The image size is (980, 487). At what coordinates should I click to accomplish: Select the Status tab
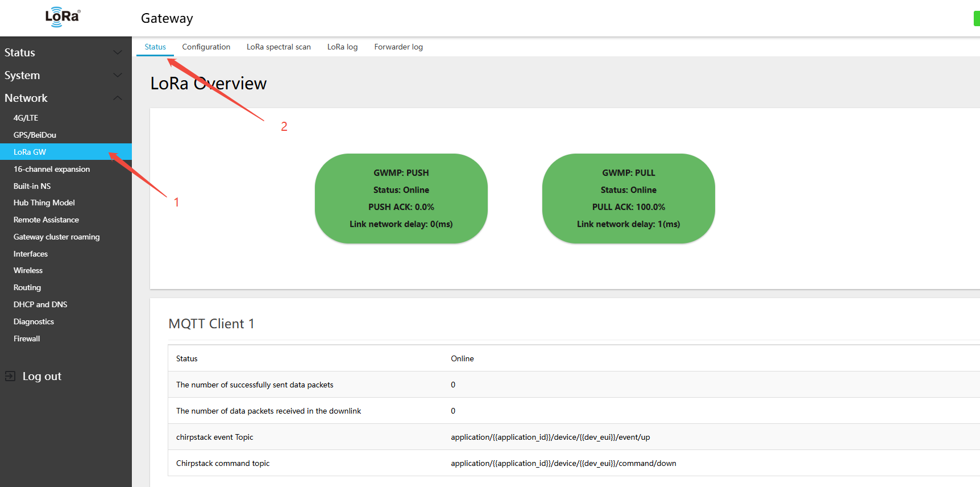pos(155,47)
